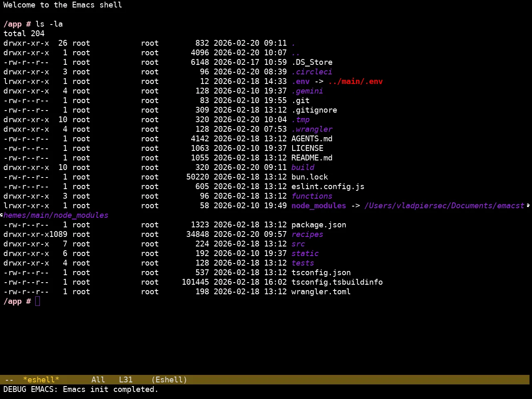
Task: Click the wrapped hemes/main/node_modules path
Action: (56, 215)
